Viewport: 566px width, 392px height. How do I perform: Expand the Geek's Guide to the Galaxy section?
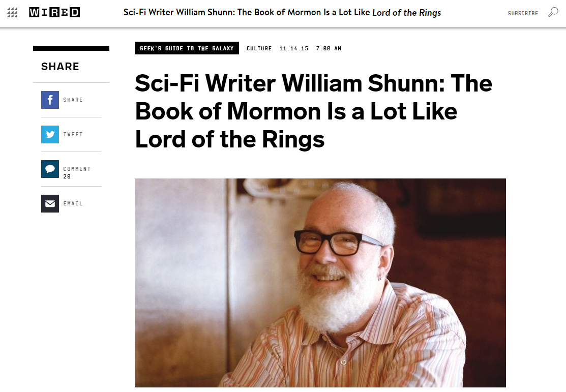pyautogui.click(x=187, y=48)
